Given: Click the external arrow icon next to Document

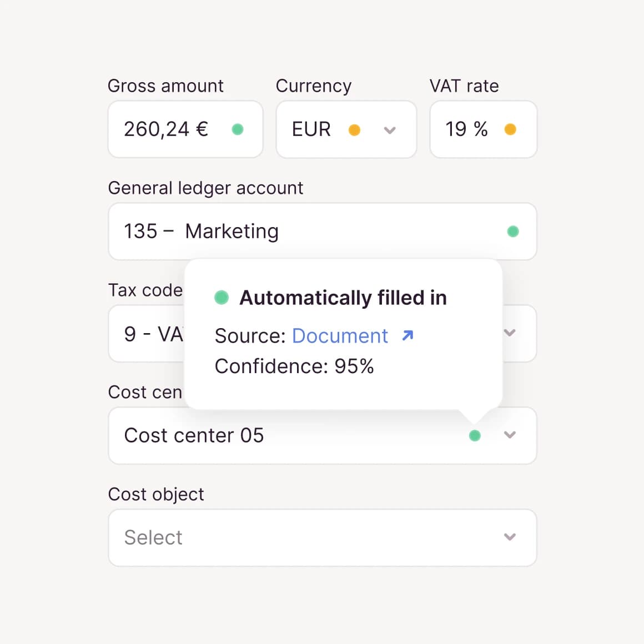Looking at the screenshot, I should click(x=408, y=335).
